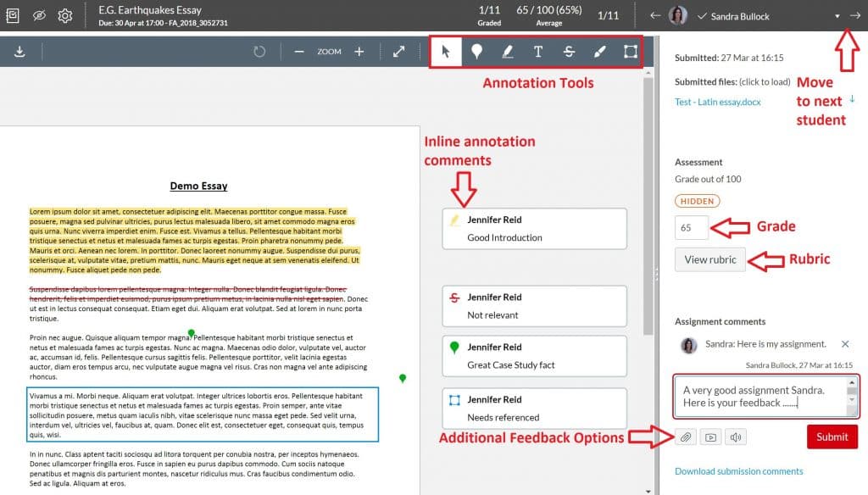The image size is (868, 495).
Task: Select the strikethrough annotation tool
Action: 569,52
